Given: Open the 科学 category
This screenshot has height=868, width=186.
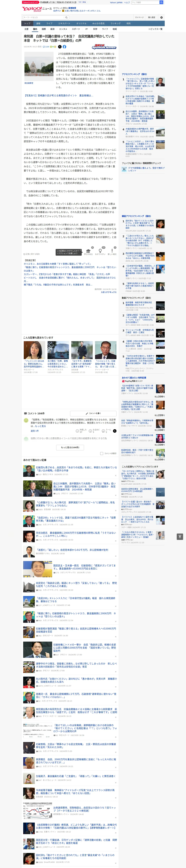Looking at the screenshot, I should [x=95, y=29].
